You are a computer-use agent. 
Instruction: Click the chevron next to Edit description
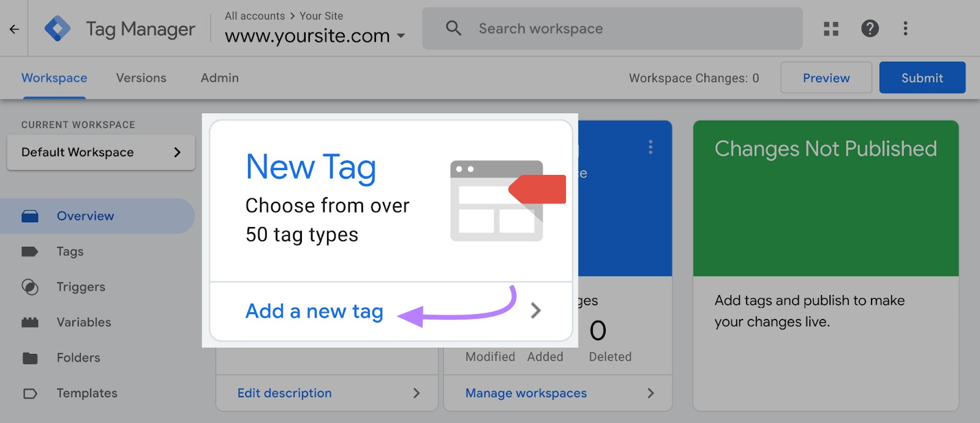(417, 393)
